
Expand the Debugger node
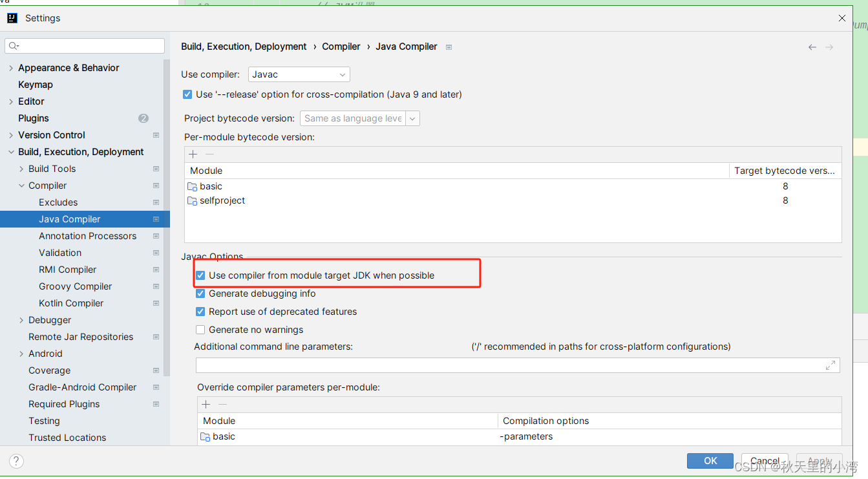tap(20, 320)
